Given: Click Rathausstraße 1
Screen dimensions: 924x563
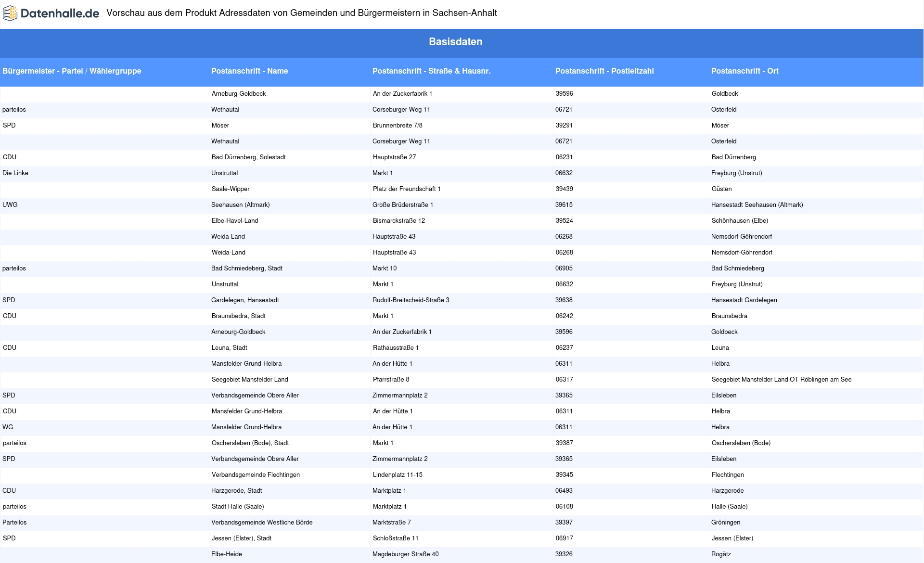Looking at the screenshot, I should (x=396, y=348).
